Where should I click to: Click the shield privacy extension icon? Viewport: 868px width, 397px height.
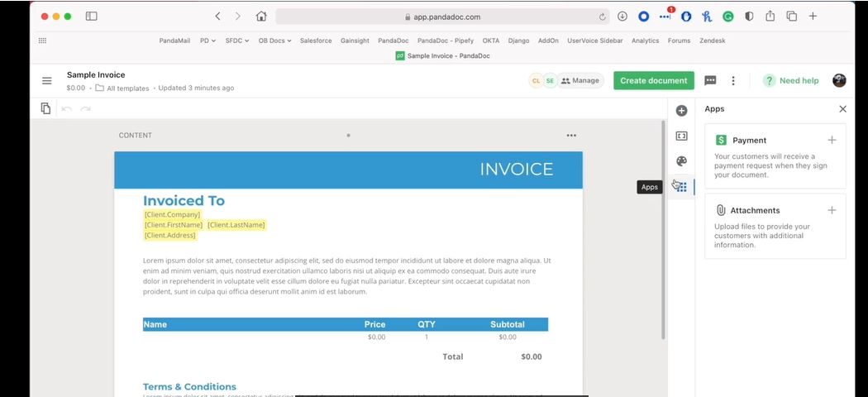[x=749, y=17]
